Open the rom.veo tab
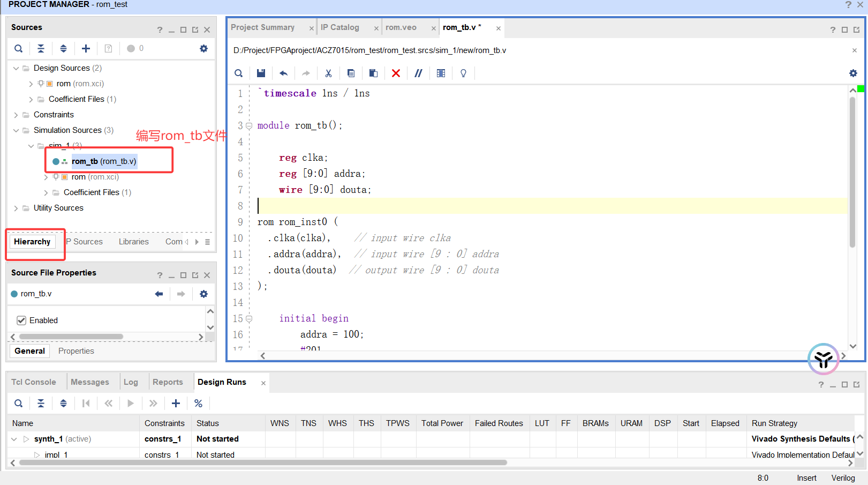 click(x=401, y=27)
